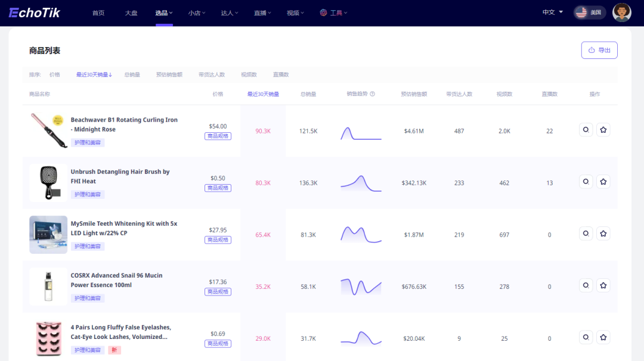Click the 导出 export button

point(599,50)
